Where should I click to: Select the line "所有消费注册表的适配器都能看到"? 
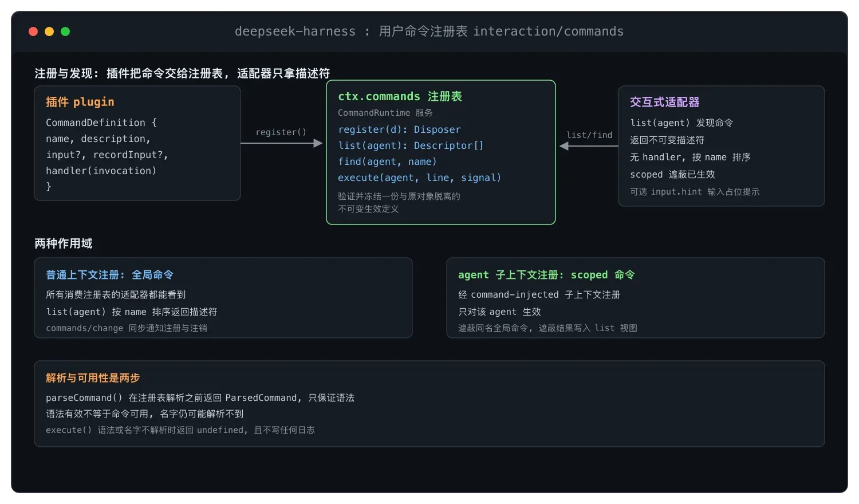pyautogui.click(x=116, y=294)
